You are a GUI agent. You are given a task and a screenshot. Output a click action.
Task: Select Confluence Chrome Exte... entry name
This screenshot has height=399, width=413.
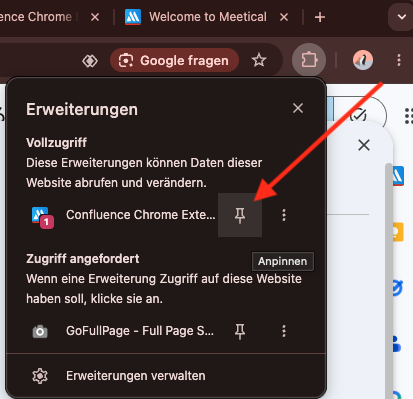141,215
